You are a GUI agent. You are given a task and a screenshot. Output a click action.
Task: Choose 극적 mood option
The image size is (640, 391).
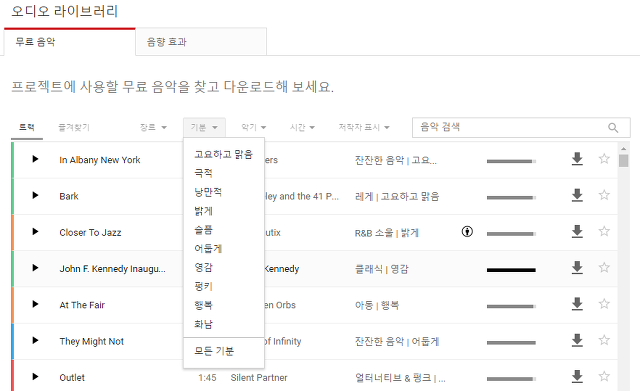(x=224, y=173)
